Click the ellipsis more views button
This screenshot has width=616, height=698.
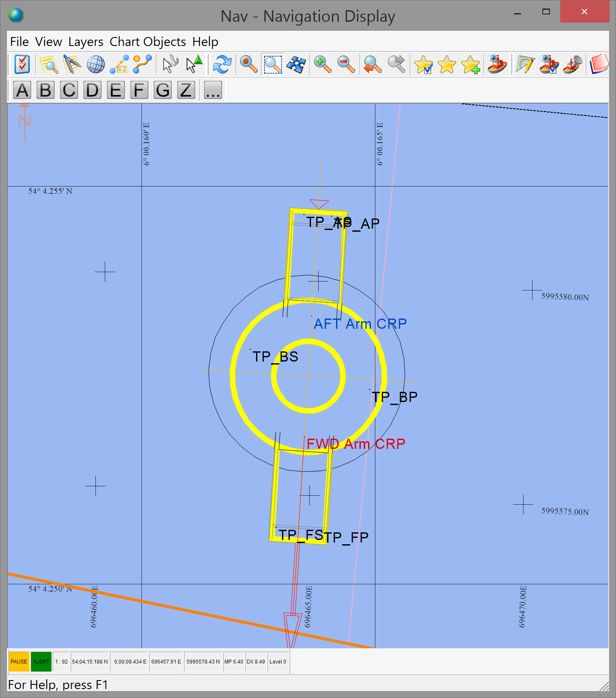pyautogui.click(x=213, y=90)
